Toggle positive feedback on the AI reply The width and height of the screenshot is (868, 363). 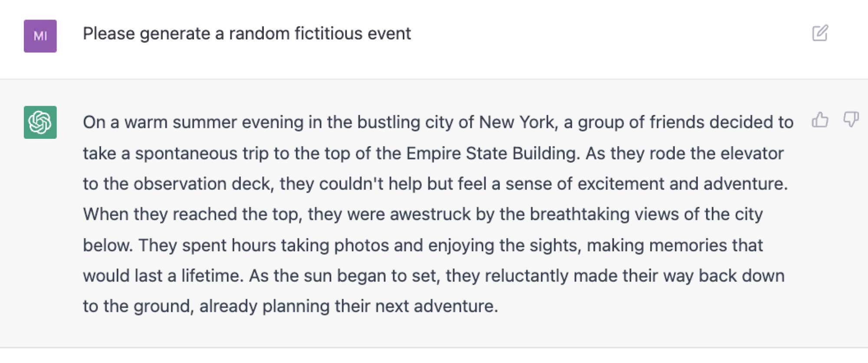pyautogui.click(x=820, y=120)
